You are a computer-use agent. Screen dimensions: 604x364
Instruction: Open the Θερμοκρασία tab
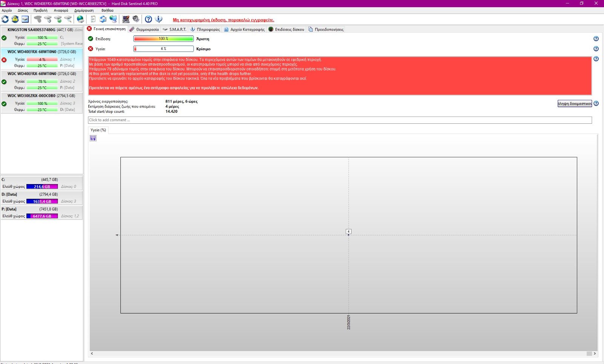pyautogui.click(x=144, y=29)
